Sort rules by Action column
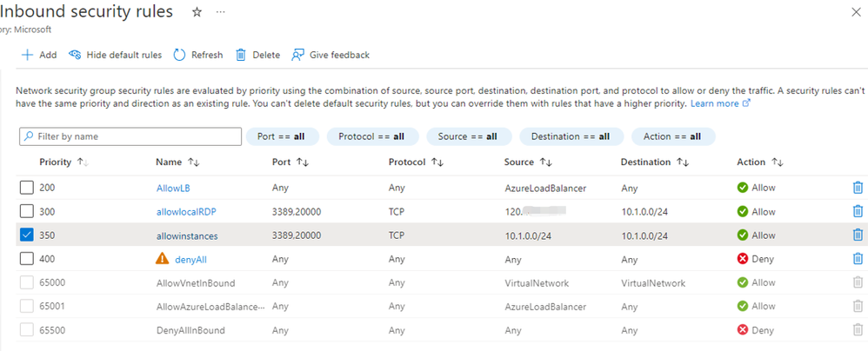The height and width of the screenshot is (351, 868). click(760, 162)
